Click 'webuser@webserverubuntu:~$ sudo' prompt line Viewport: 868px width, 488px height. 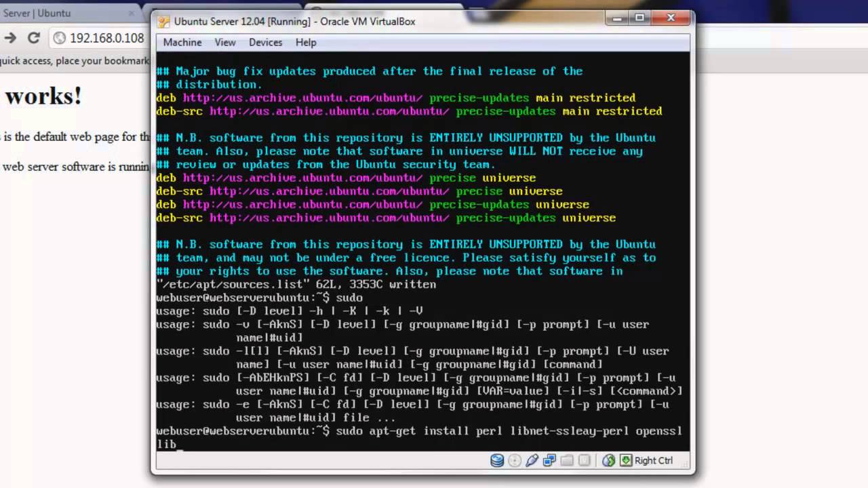pos(259,298)
